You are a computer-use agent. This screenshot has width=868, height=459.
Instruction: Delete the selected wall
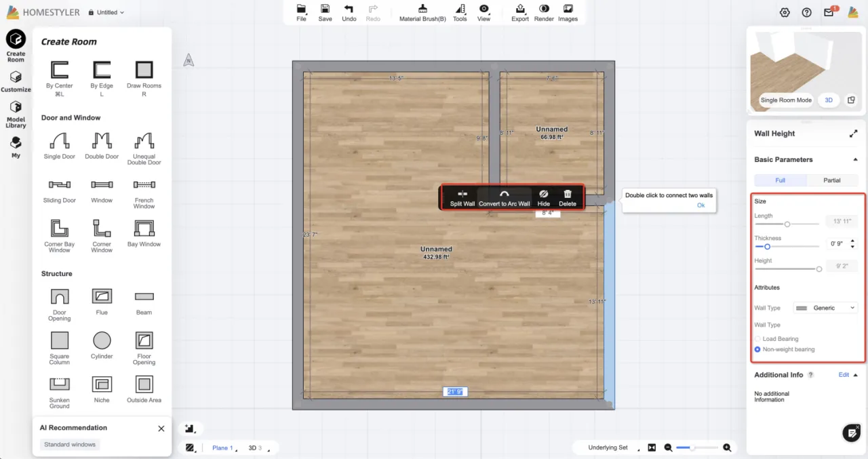click(x=568, y=195)
